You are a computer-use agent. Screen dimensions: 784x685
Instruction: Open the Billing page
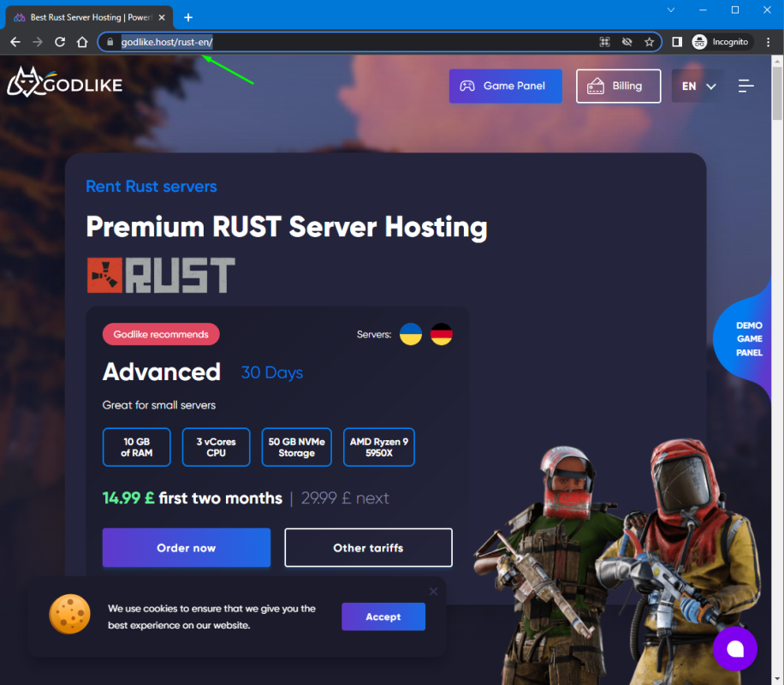[618, 86]
